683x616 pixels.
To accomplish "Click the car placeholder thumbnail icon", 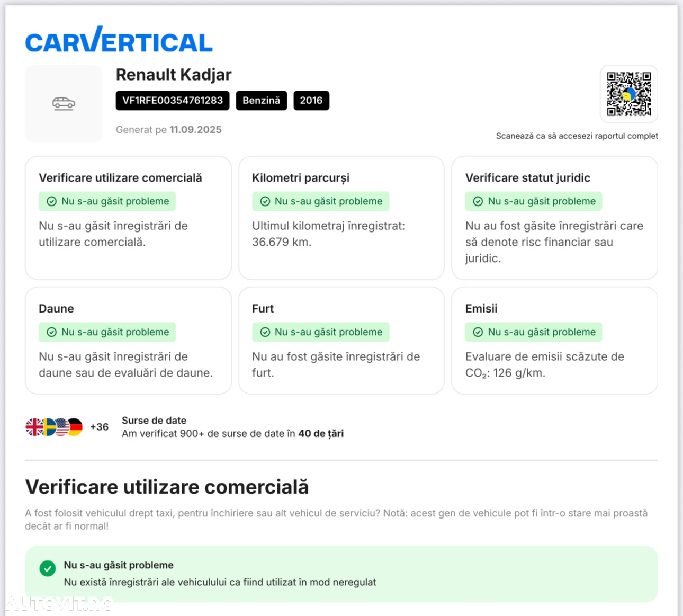I will pos(64,103).
